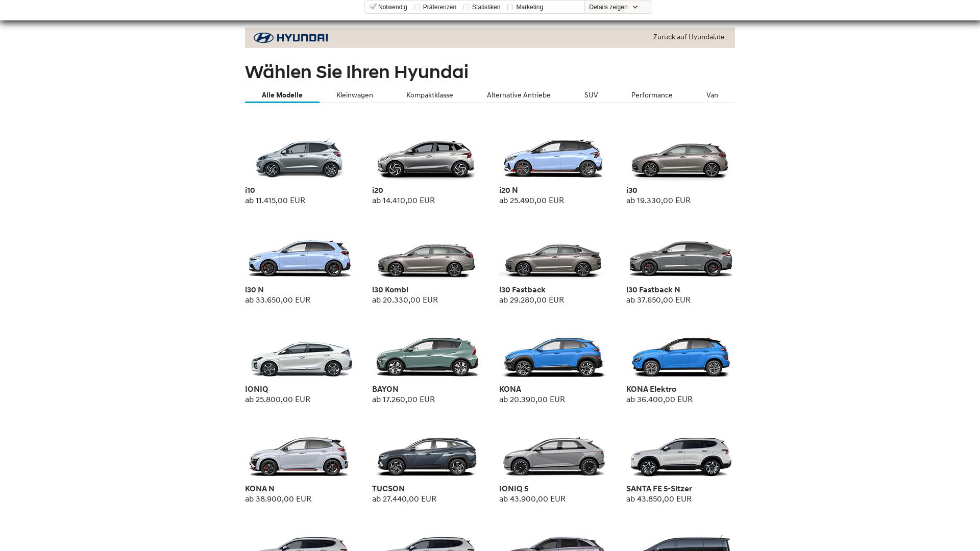This screenshot has height=551, width=980.
Task: Open the TUCSON model name link
Action: click(x=388, y=489)
